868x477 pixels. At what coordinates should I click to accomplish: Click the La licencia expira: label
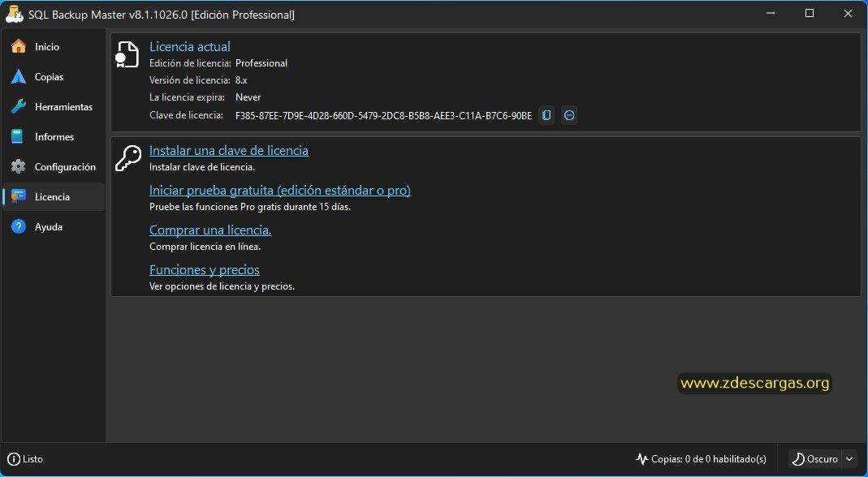(x=187, y=97)
